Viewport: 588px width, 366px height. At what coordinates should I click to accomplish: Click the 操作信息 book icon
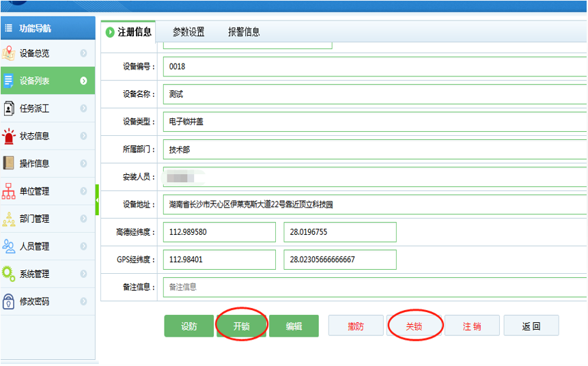[9, 163]
